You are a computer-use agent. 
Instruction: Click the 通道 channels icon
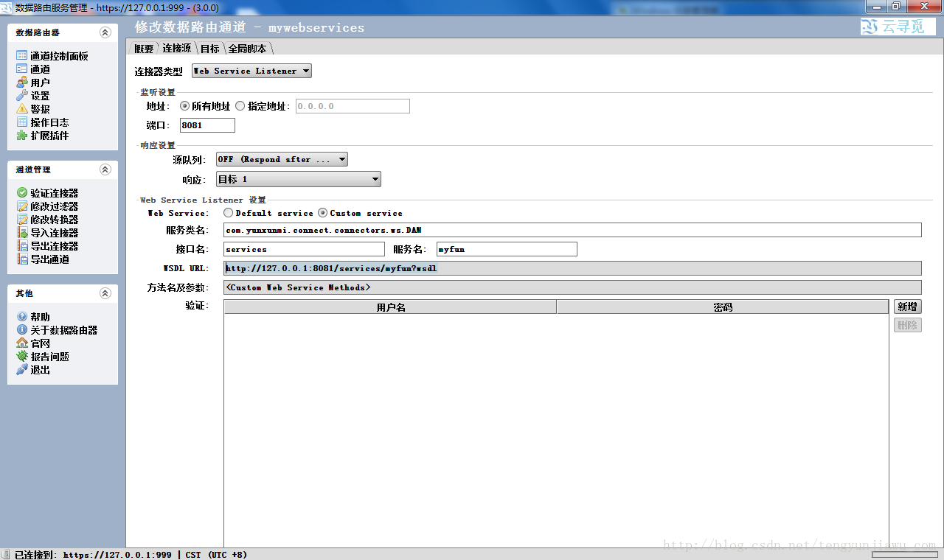(22, 69)
